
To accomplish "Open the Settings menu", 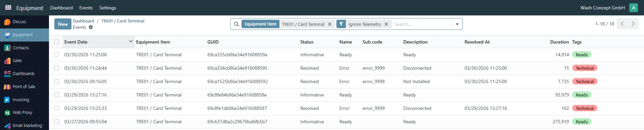I will click(107, 8).
